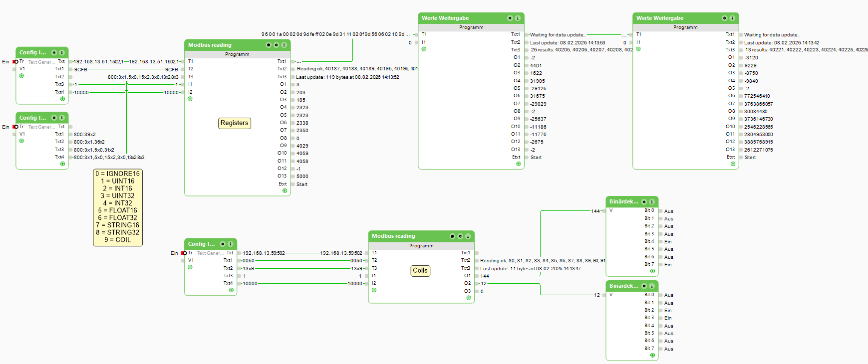Open settings gear on top-left Config block
The width and height of the screenshot is (868, 364).
tap(54, 52)
